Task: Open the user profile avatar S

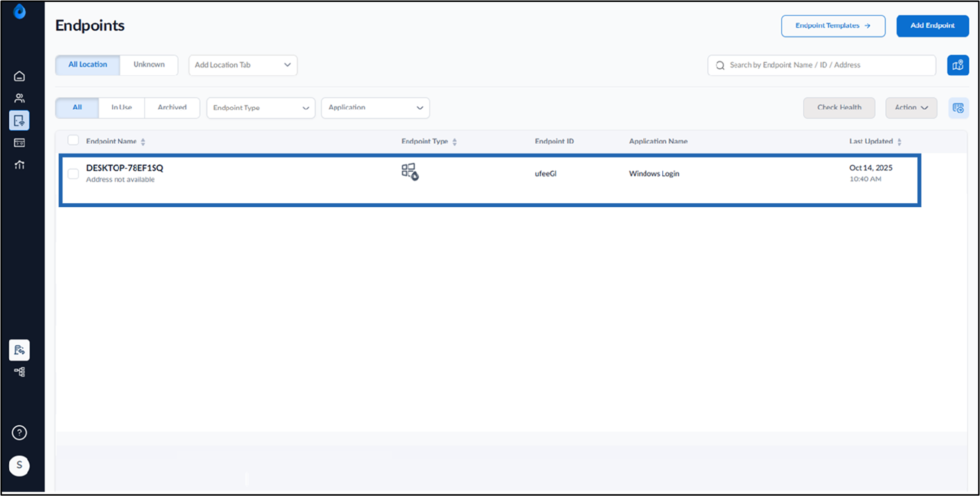Action: [20, 465]
